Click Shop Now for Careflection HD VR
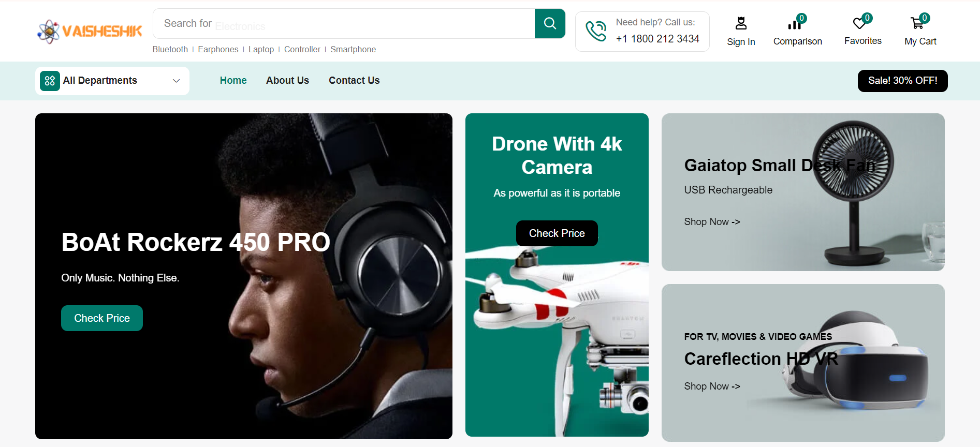The height and width of the screenshot is (447, 980). coord(712,386)
